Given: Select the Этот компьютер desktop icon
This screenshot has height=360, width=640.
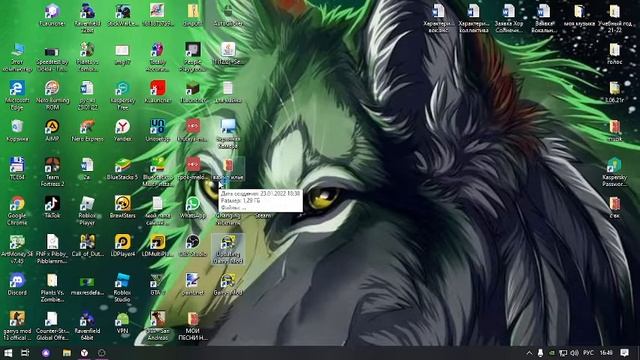Looking at the screenshot, I should (x=17, y=57).
